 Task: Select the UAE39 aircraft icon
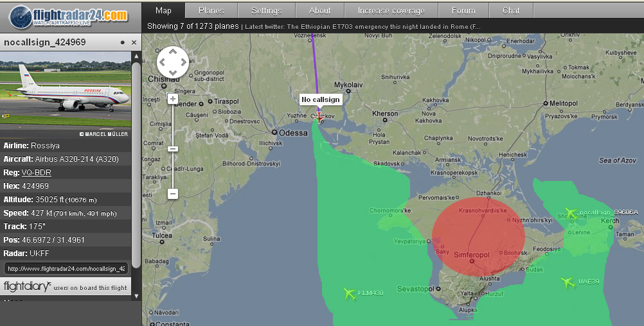click(567, 282)
